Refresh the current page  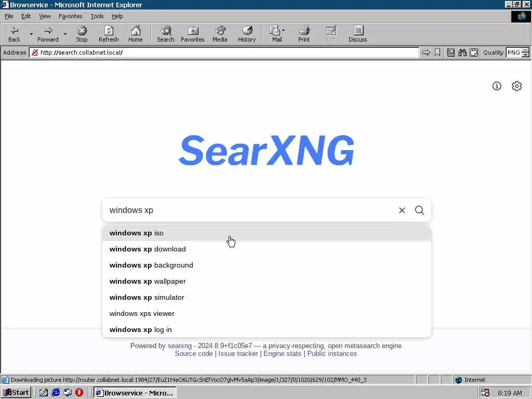click(109, 34)
